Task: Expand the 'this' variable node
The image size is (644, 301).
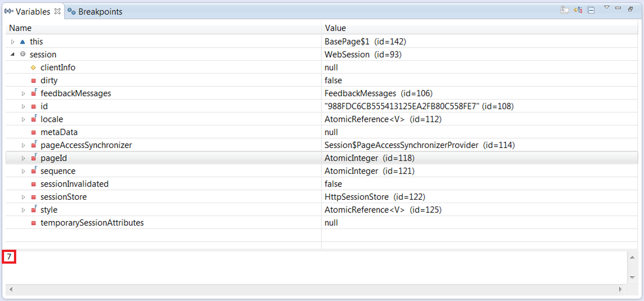Action: (13, 42)
